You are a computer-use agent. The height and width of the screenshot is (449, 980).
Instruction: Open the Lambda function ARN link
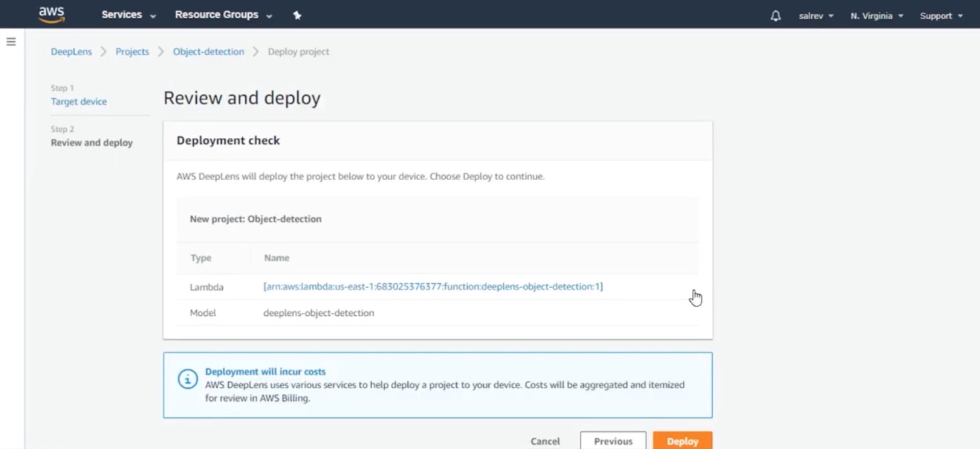pos(433,286)
